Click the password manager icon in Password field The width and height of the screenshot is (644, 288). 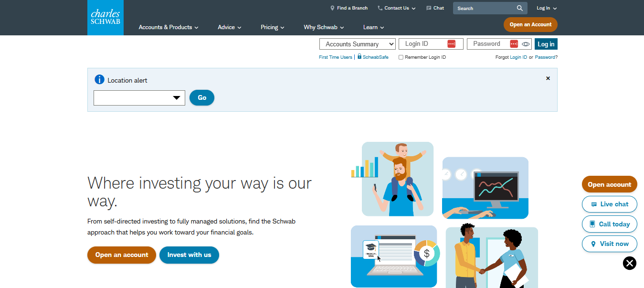tap(514, 44)
